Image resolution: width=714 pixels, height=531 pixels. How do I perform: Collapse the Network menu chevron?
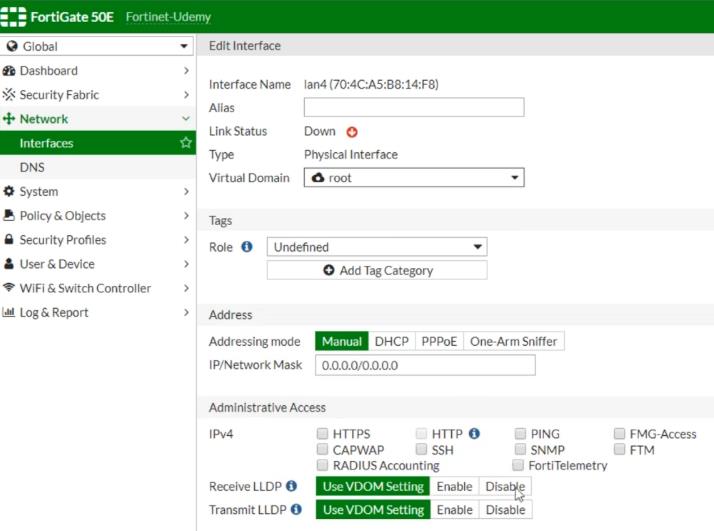tap(186, 119)
